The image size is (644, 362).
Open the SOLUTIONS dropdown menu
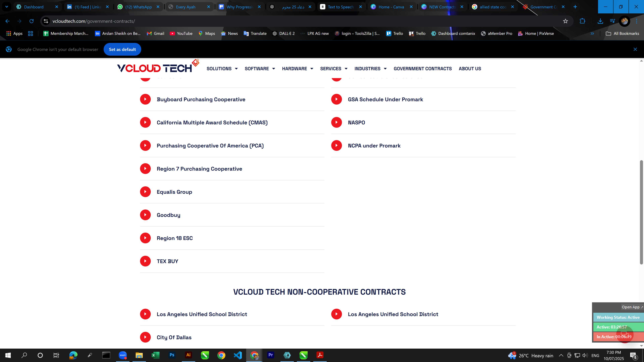[222, 68]
